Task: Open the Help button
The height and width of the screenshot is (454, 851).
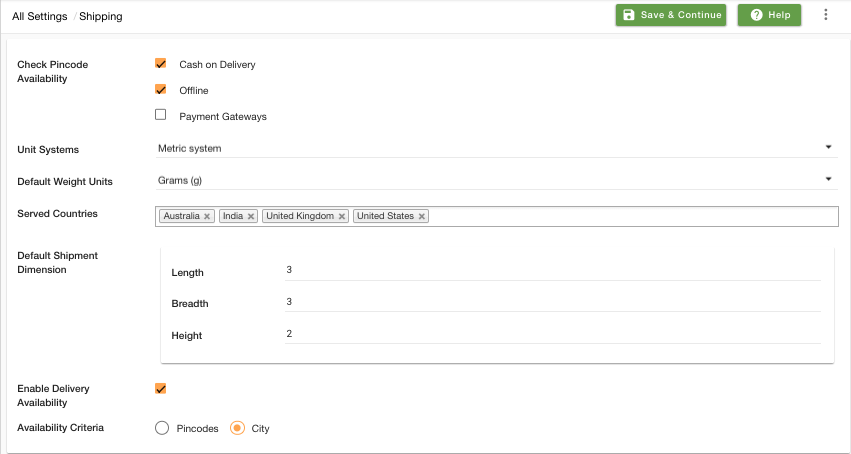Action: [769, 15]
